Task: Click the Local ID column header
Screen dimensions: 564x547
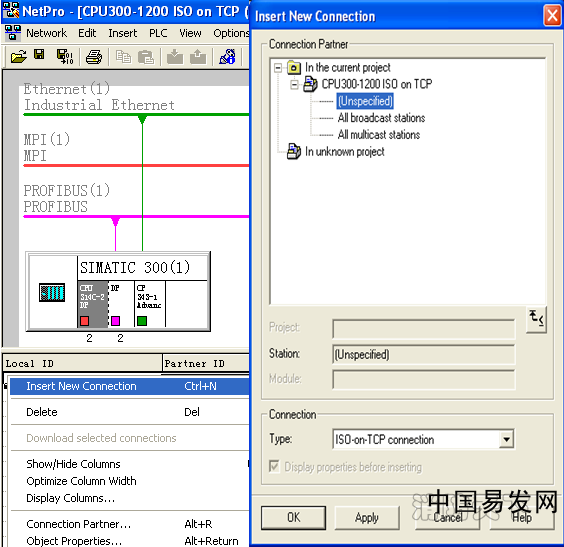Action: coord(82,363)
